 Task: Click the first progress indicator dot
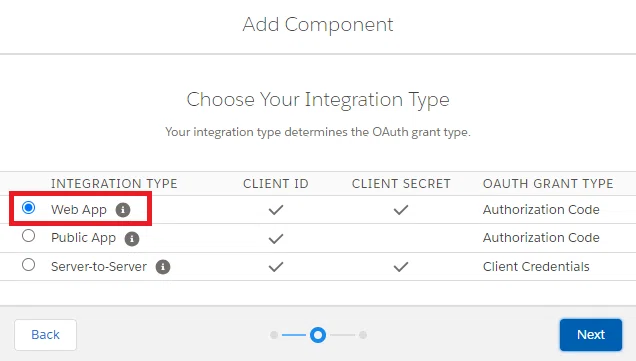pyautogui.click(x=274, y=335)
